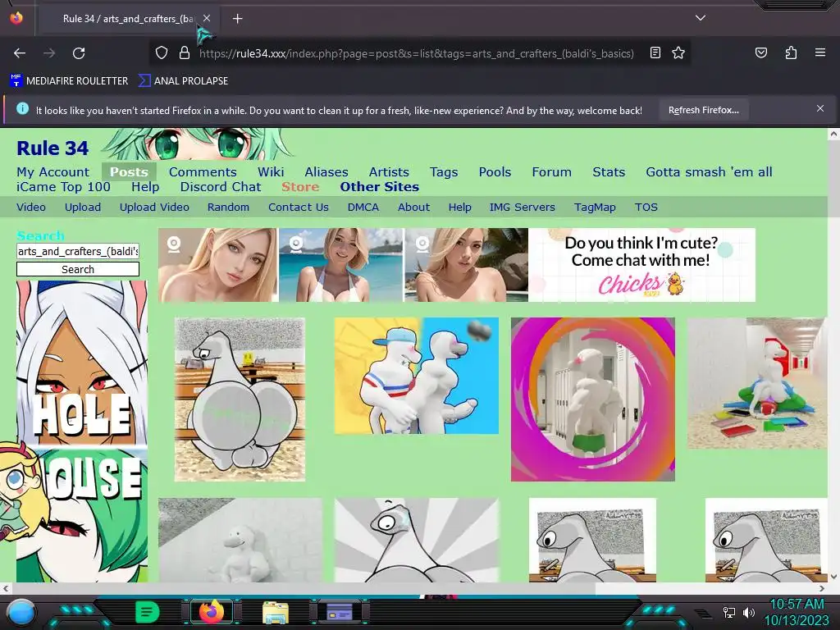Open the Tags page
The image size is (840, 630).
(444, 172)
